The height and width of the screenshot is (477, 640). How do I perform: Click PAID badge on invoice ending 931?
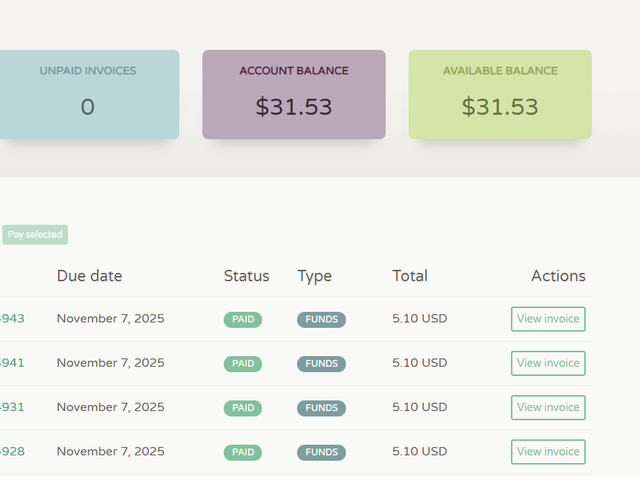[242, 408]
